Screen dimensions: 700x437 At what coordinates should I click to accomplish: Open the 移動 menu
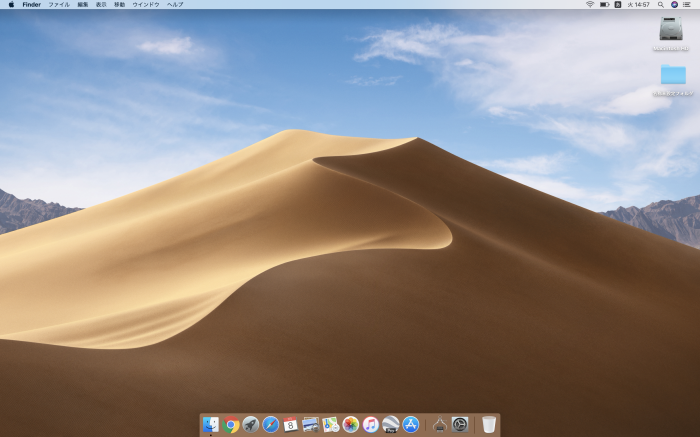pos(119,4)
